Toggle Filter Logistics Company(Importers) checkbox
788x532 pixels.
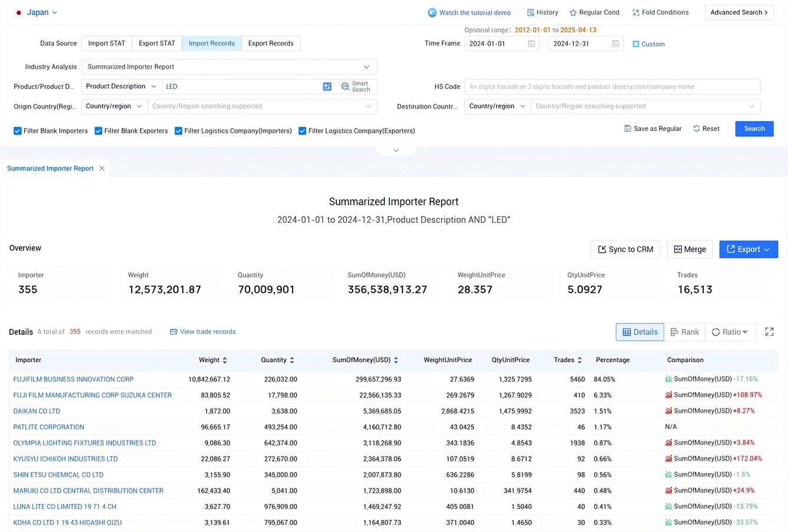[x=178, y=131]
